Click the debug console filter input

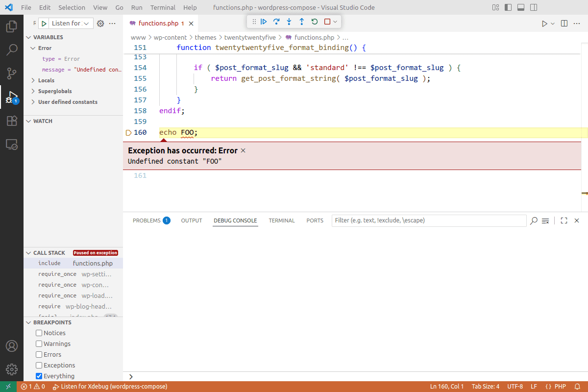tap(429, 220)
